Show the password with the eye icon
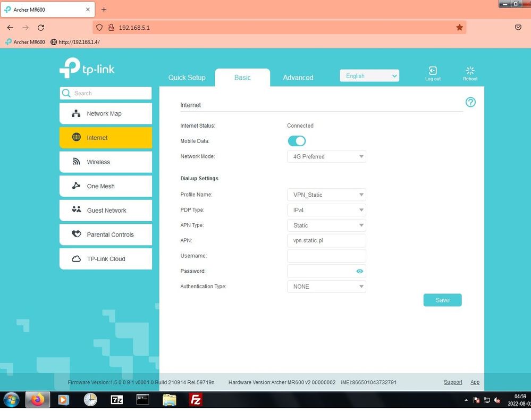This screenshot has height=420, width=531. (359, 271)
